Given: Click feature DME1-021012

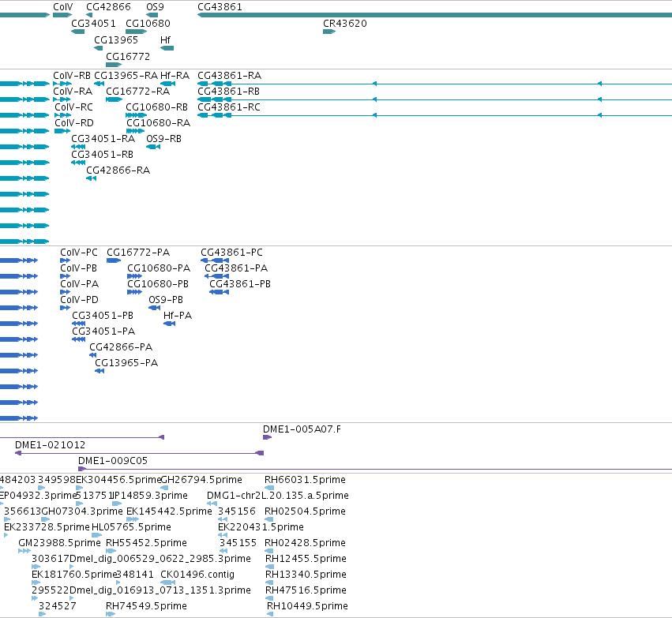Looking at the screenshot, I should tap(139, 453).
